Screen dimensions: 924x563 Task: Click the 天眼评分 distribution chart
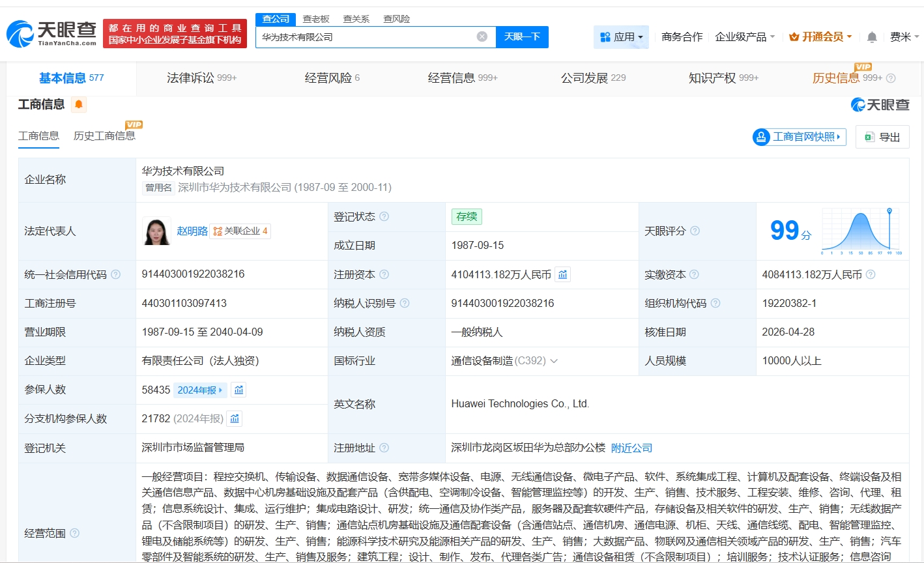tap(861, 231)
